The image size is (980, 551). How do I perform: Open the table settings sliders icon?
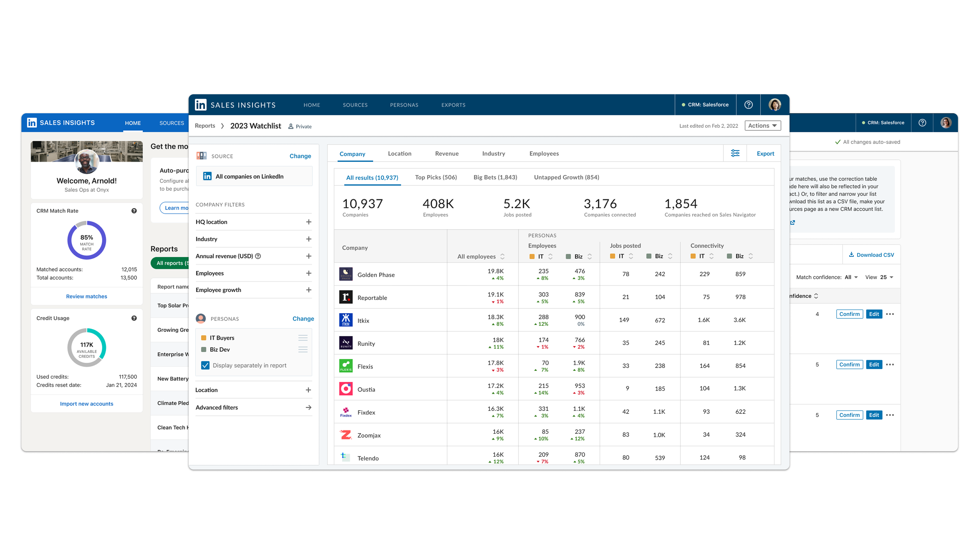point(735,153)
